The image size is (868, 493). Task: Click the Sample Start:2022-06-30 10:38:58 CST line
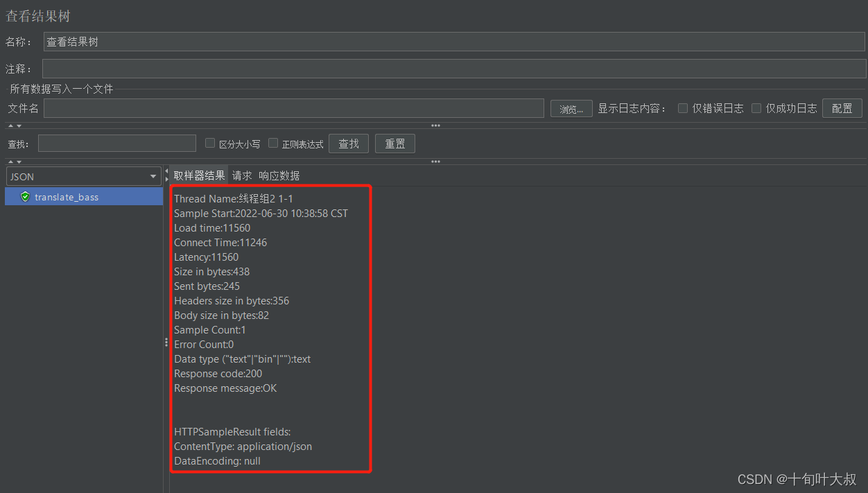261,214
